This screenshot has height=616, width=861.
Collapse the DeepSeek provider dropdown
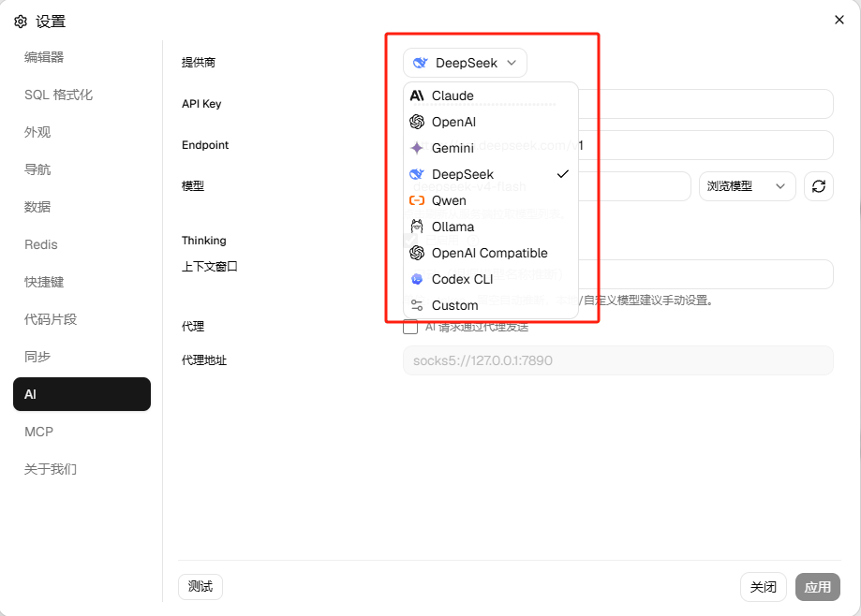tap(465, 63)
